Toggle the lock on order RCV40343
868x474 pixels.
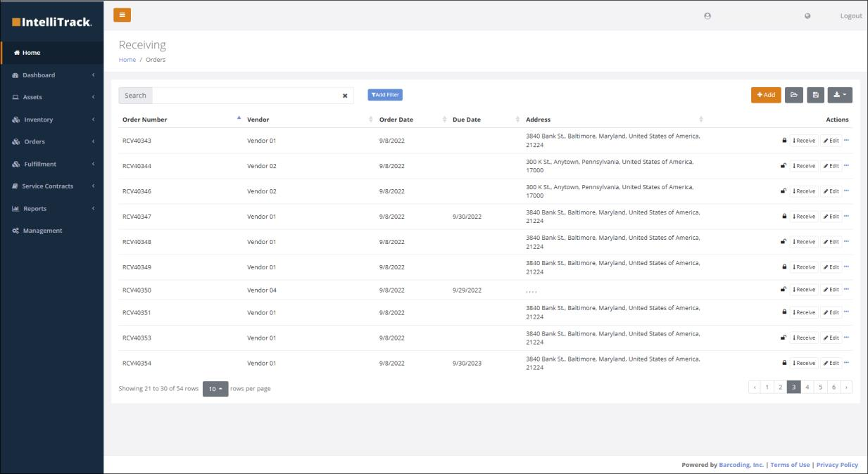[x=784, y=141]
